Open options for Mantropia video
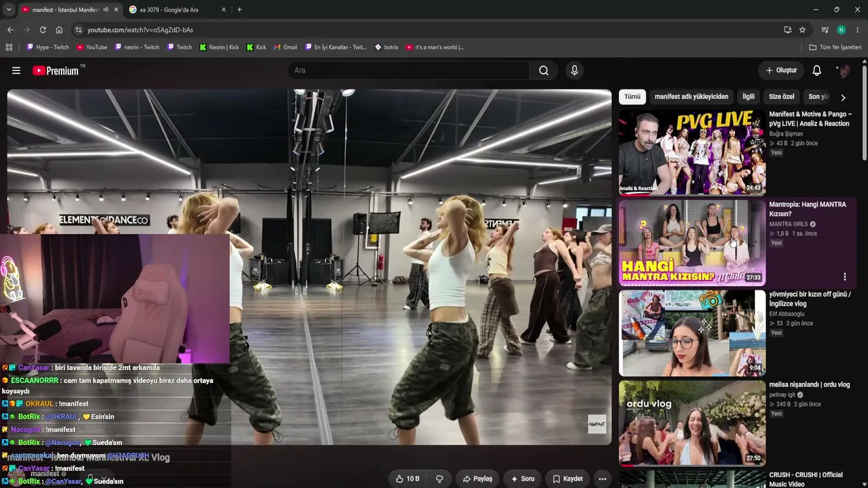This screenshot has width=868, height=488. (844, 277)
